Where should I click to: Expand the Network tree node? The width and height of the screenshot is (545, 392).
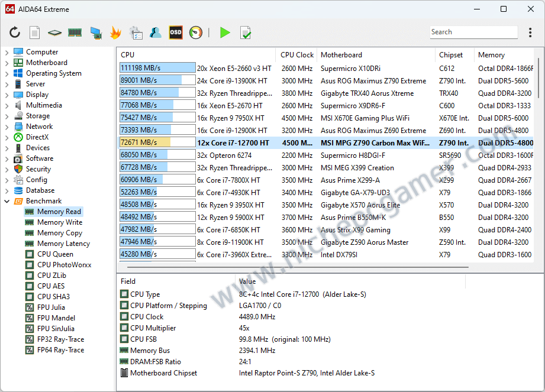tap(7, 127)
